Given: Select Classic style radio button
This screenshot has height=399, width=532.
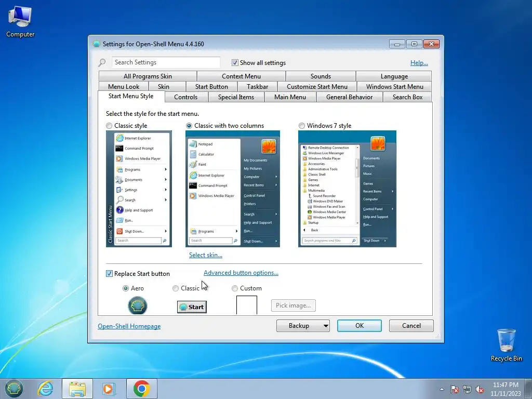Looking at the screenshot, I should pyautogui.click(x=109, y=126).
